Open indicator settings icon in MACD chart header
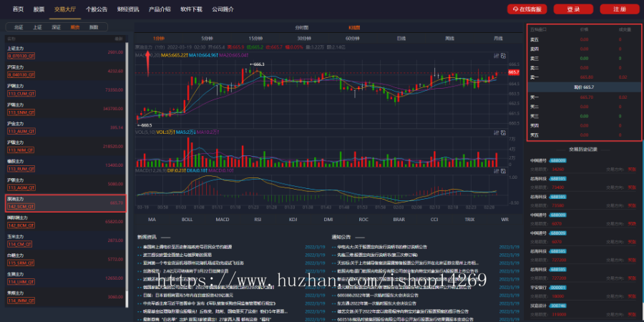644x322 pixels. [x=496, y=170]
